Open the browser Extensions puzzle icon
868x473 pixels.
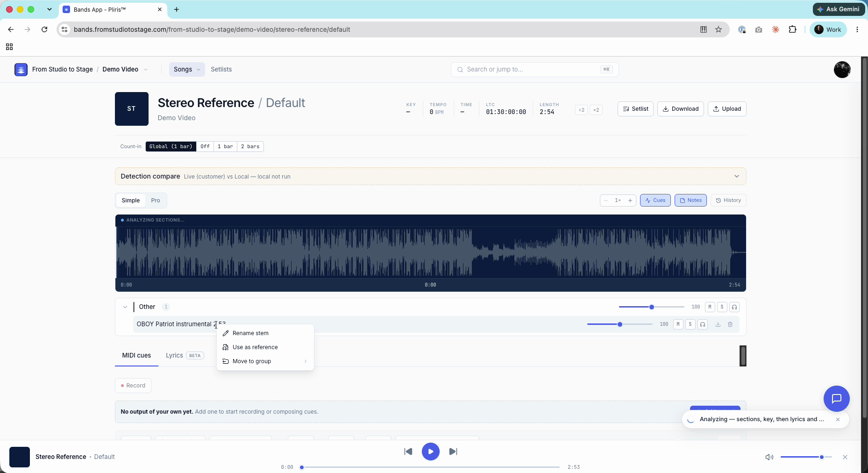pos(792,29)
